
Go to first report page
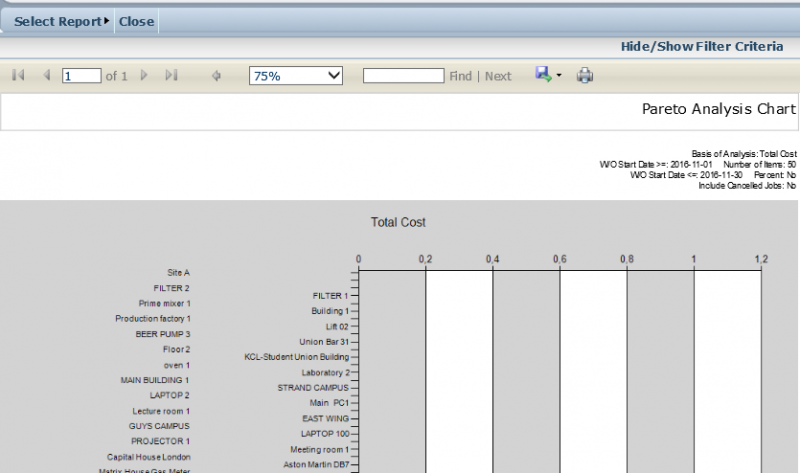18,75
